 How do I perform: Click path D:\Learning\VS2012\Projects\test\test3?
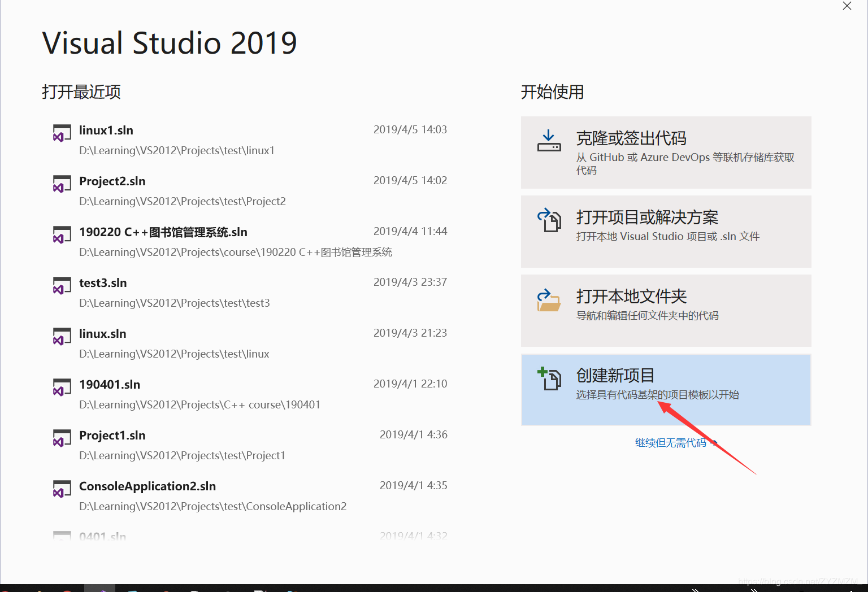coord(175,303)
